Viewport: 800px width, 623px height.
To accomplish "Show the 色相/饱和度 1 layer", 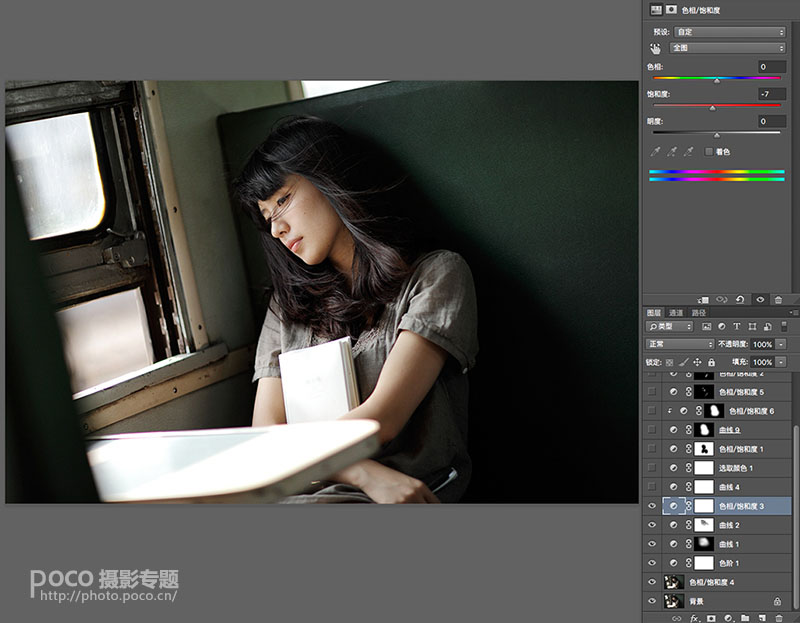I will click(652, 448).
